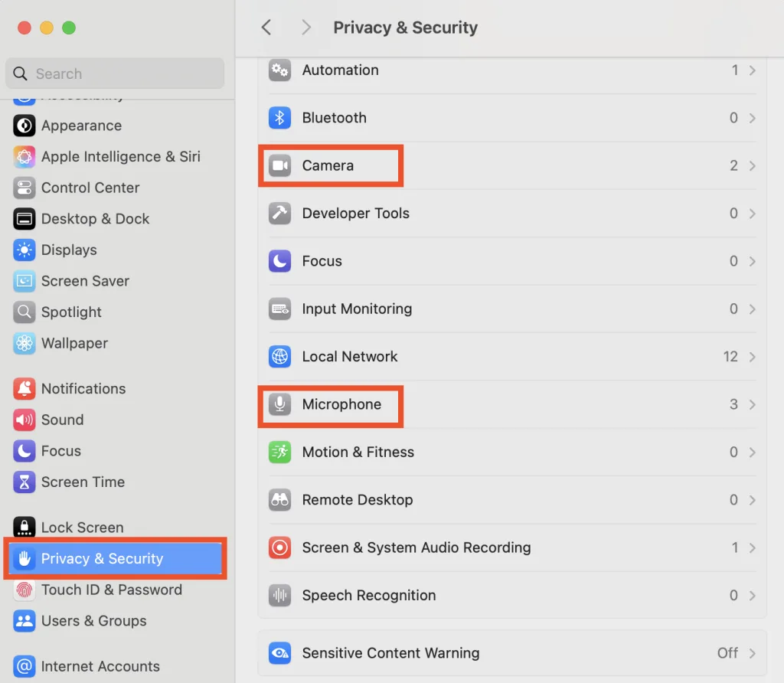The width and height of the screenshot is (784, 683).
Task: Open the privacy list's Focus settings row
Action: pyautogui.click(x=512, y=261)
